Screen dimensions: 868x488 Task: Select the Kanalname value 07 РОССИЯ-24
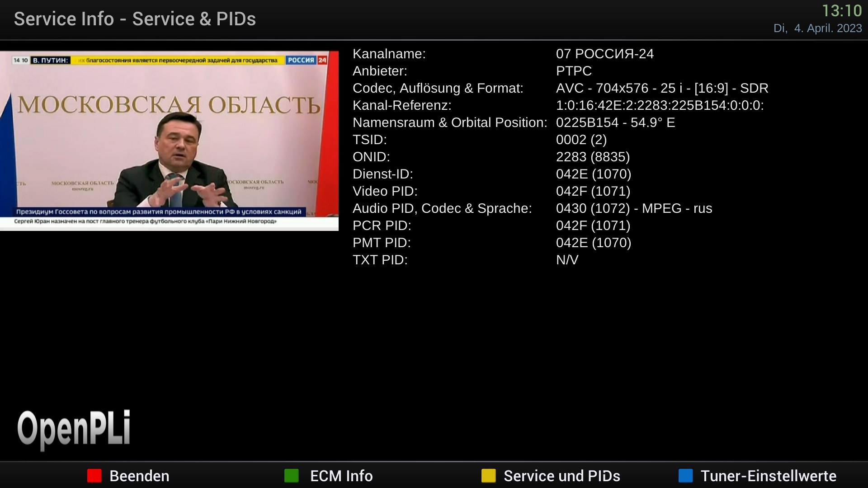coord(604,54)
